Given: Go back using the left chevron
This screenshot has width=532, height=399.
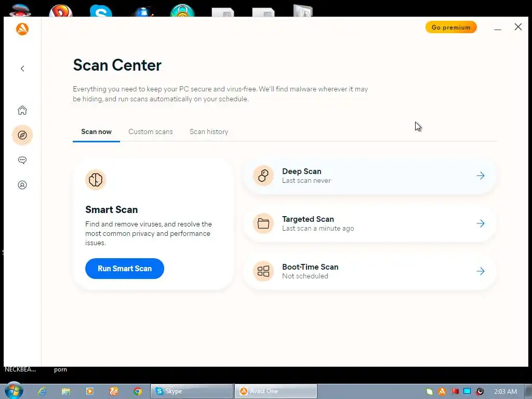Looking at the screenshot, I should (x=22, y=69).
